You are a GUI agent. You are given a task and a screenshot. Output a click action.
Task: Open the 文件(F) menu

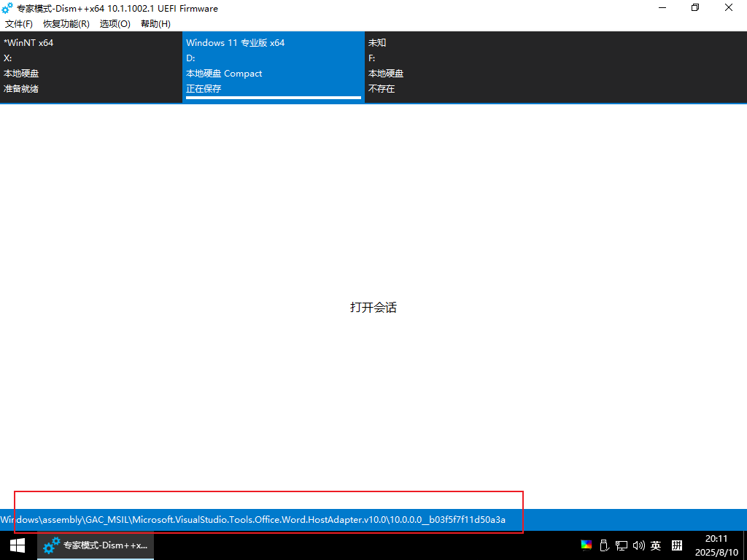(x=18, y=24)
